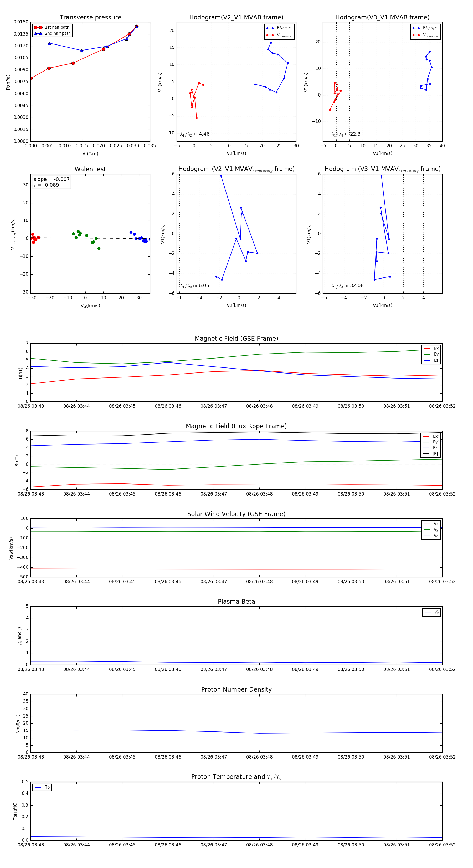Select the Vx legend entry in Solar Wind panel
Screen dimensions: 473x868
point(431,524)
